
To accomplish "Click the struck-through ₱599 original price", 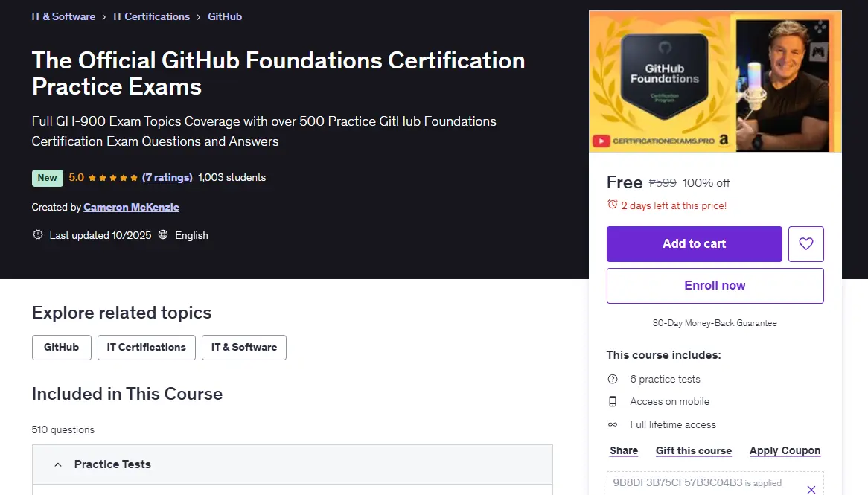I will click(x=662, y=182).
